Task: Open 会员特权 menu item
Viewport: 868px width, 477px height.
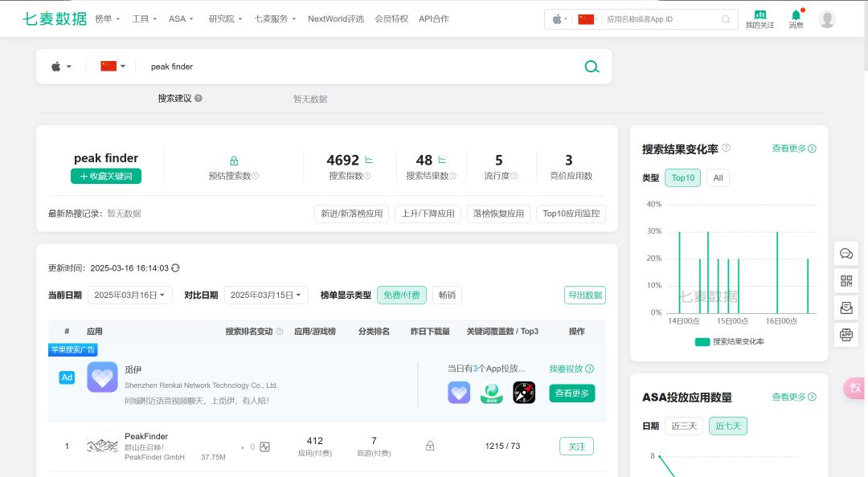Action: point(391,18)
